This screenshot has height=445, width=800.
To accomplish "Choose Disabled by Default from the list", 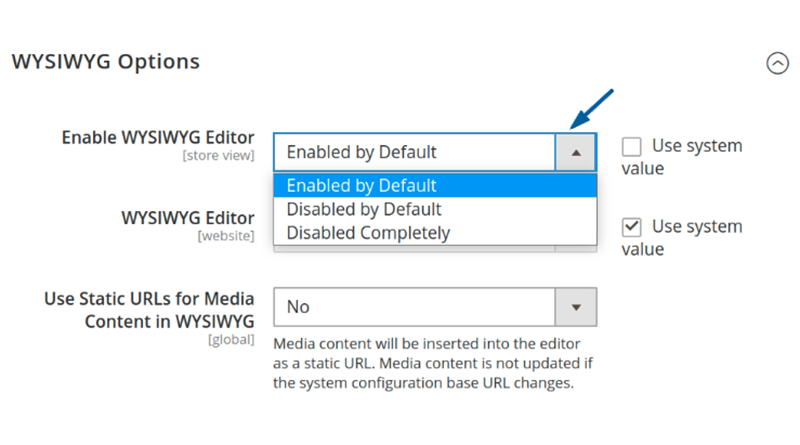I will click(x=435, y=209).
